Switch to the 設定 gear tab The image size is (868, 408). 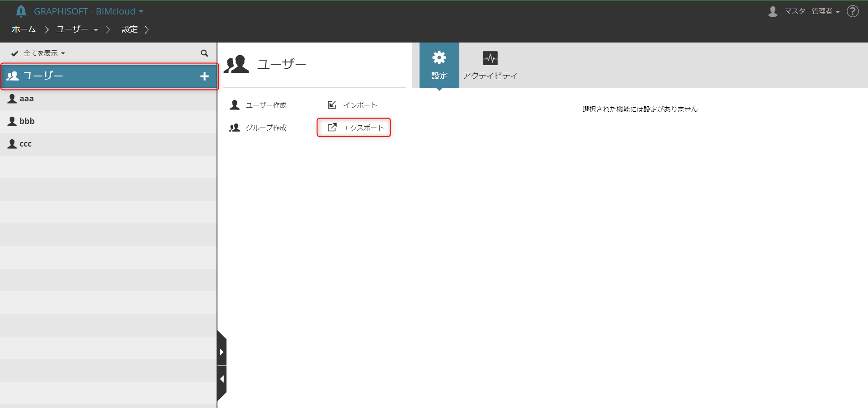(x=439, y=65)
